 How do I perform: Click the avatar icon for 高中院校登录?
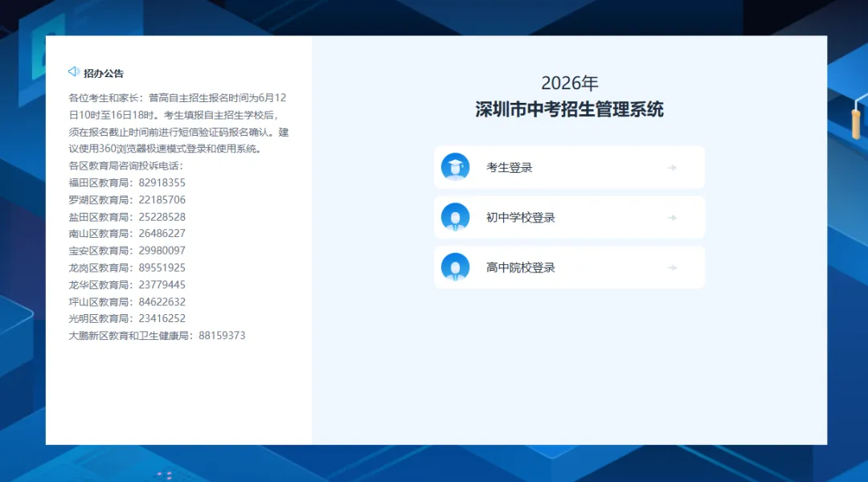click(x=455, y=268)
